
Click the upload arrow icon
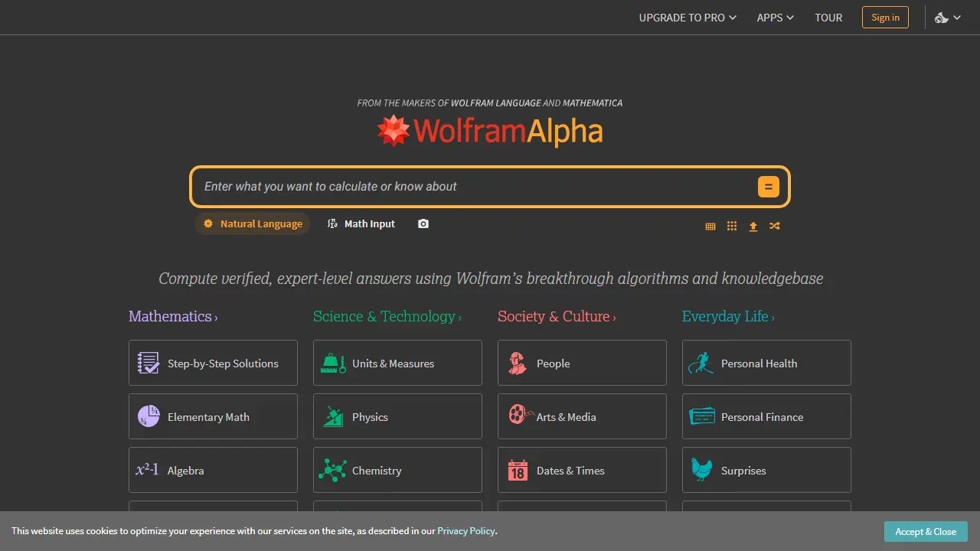(753, 227)
